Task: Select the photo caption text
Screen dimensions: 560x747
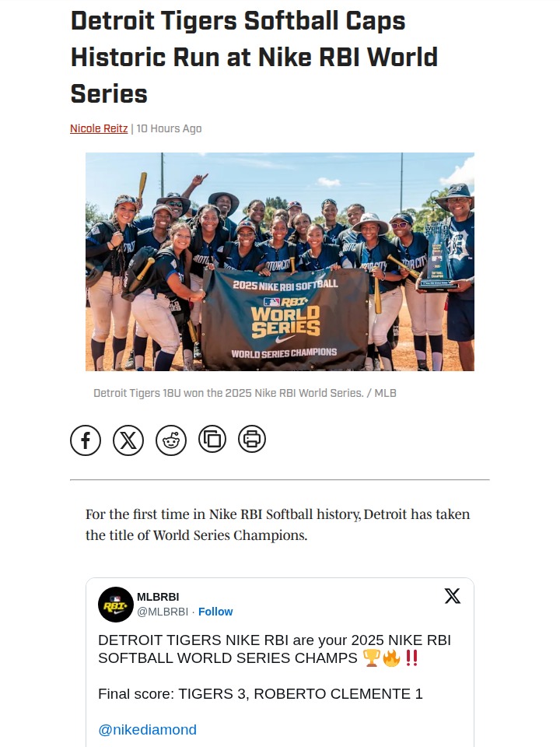Action: (x=245, y=393)
